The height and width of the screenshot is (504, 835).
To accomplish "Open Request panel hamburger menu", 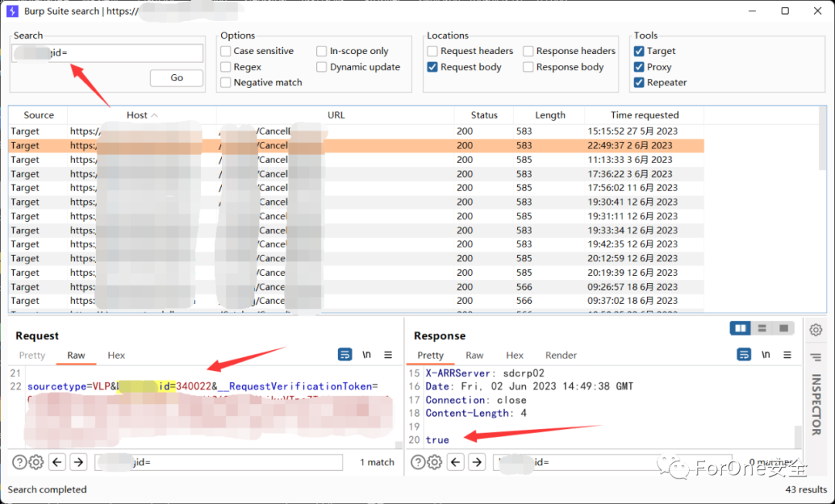I will click(x=388, y=355).
